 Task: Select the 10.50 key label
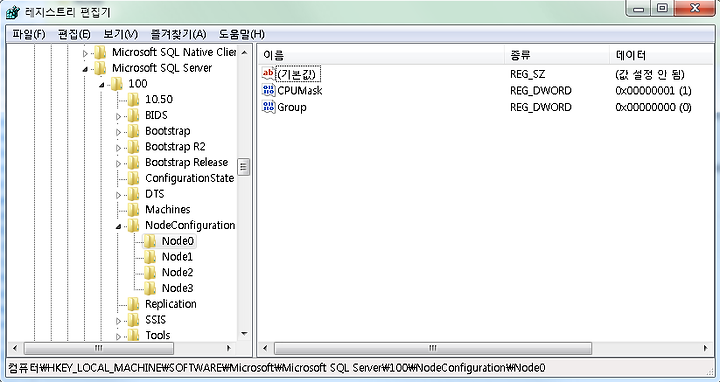click(159, 99)
